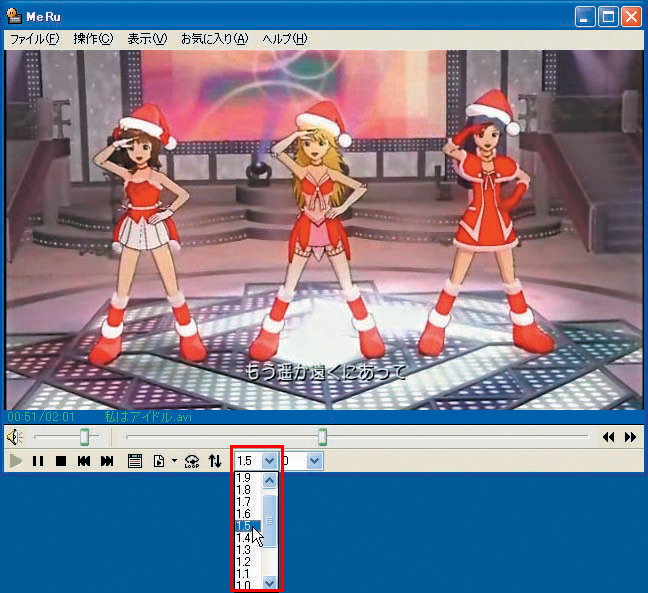Screen dimensions: 648x593
Task: Click the MeRu application icon in title bar
Action: point(14,16)
